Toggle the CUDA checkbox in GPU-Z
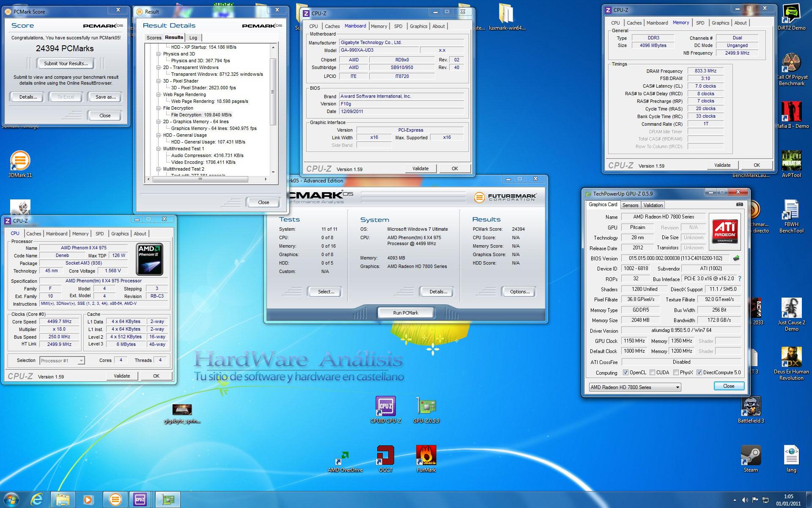 (x=653, y=373)
